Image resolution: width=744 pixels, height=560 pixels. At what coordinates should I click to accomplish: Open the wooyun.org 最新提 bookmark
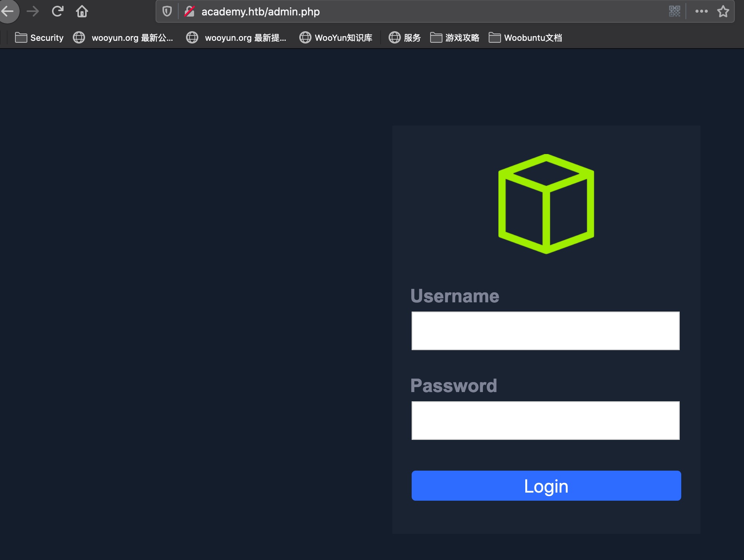coord(236,38)
